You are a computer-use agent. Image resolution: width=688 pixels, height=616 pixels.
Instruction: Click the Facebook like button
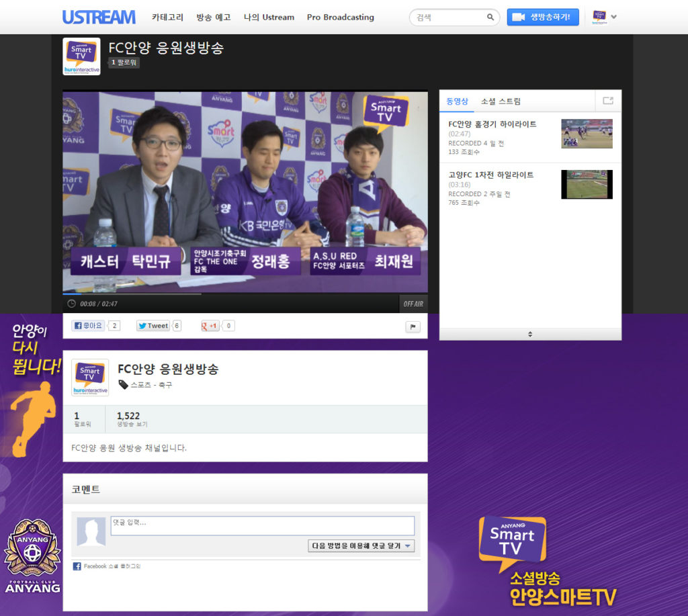point(89,326)
